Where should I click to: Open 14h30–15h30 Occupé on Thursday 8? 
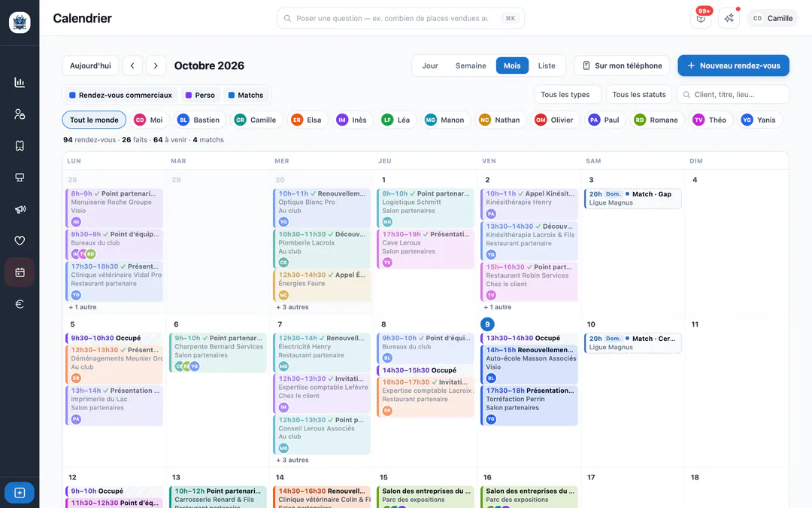click(x=425, y=370)
